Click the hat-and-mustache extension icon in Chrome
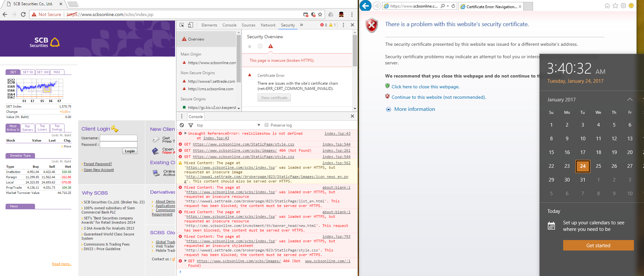The width and height of the screenshot is (644, 276). point(341,14)
